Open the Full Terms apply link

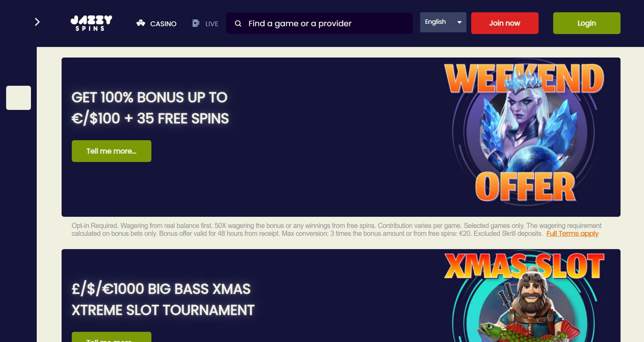572,233
